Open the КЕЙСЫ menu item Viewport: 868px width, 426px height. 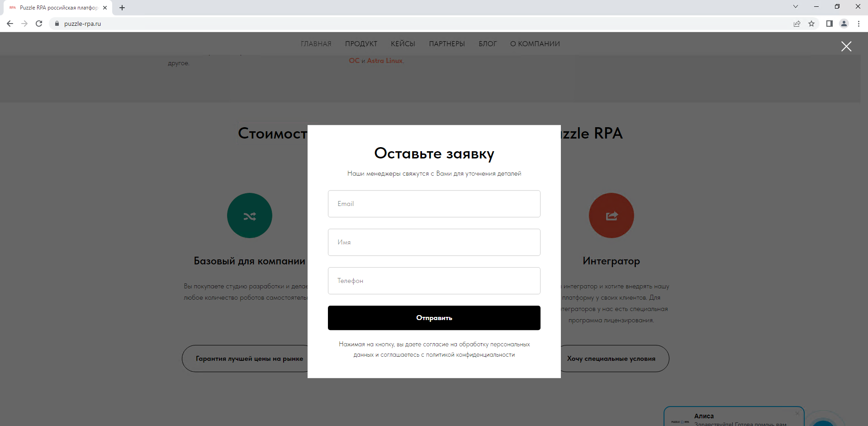403,44
